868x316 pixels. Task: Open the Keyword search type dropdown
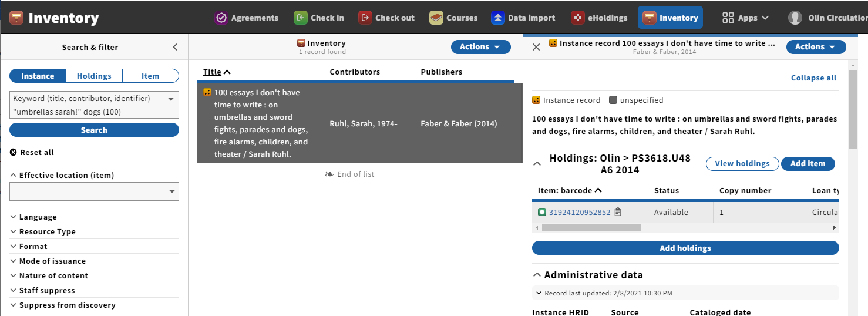pyautogui.click(x=94, y=98)
